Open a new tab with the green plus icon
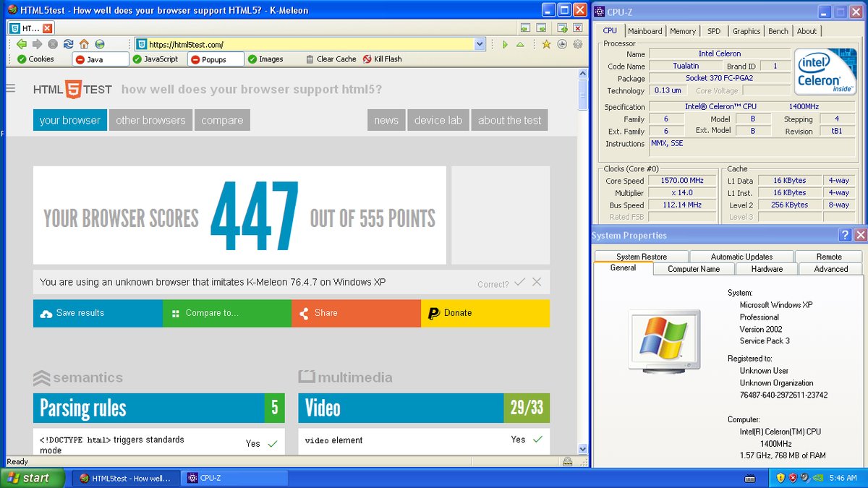 coord(562,28)
